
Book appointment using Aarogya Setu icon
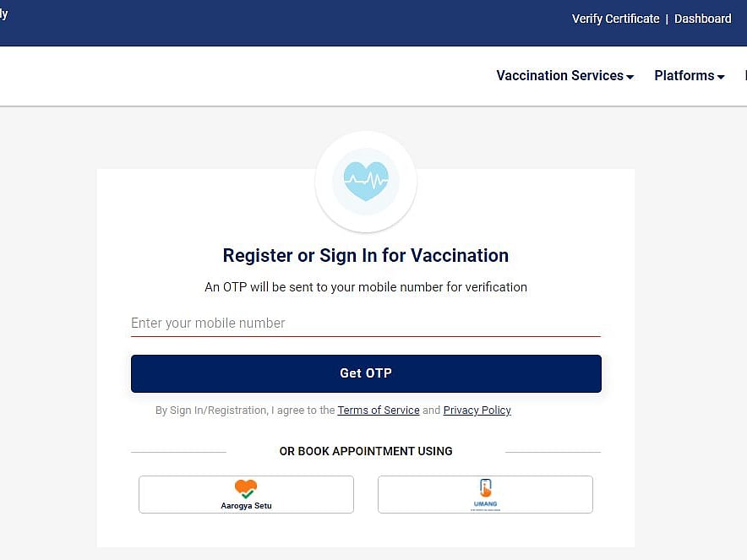coord(246,494)
